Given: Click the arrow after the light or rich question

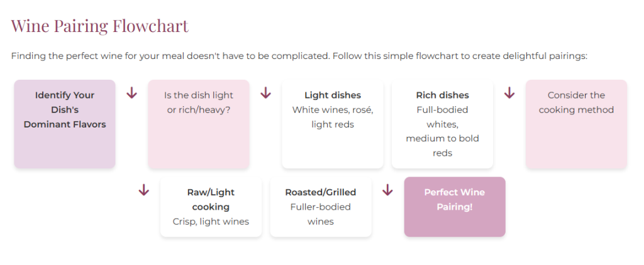Looking at the screenshot, I should tap(265, 94).
